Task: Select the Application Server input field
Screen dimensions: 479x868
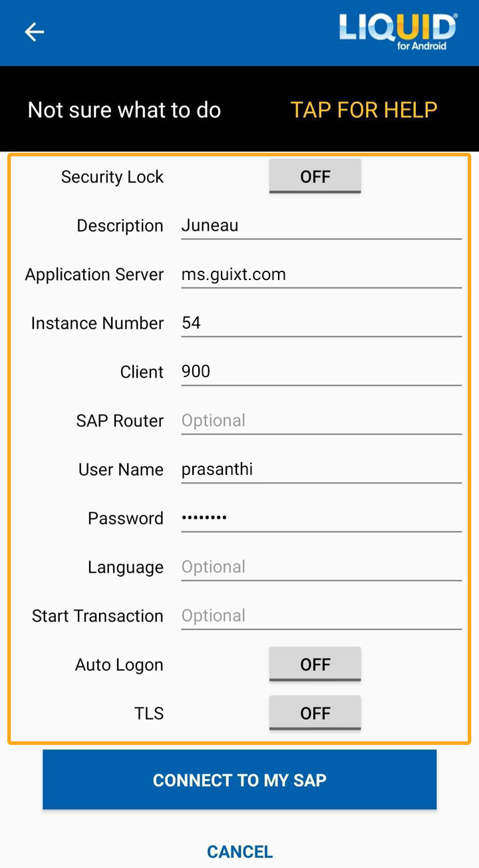Action: click(321, 274)
